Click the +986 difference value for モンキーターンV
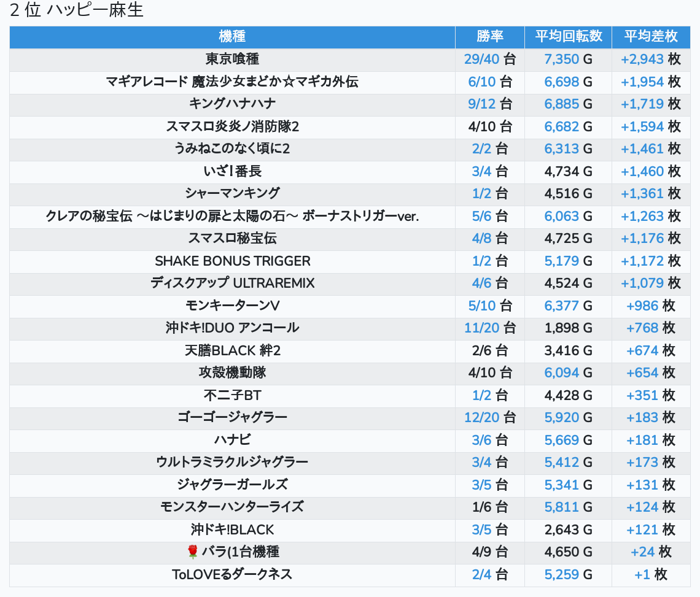The height and width of the screenshot is (597, 700). point(642,306)
